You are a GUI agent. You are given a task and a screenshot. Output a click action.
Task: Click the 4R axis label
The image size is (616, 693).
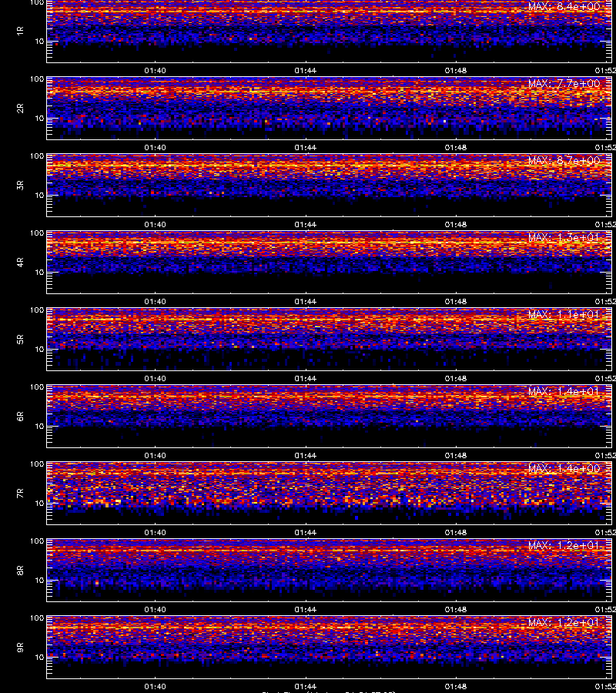coord(20,262)
